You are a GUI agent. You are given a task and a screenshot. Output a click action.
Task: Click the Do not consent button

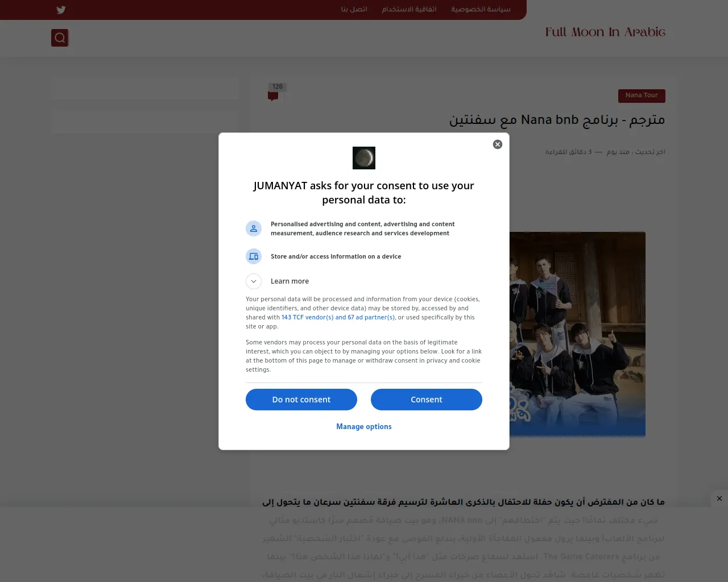pos(301,400)
